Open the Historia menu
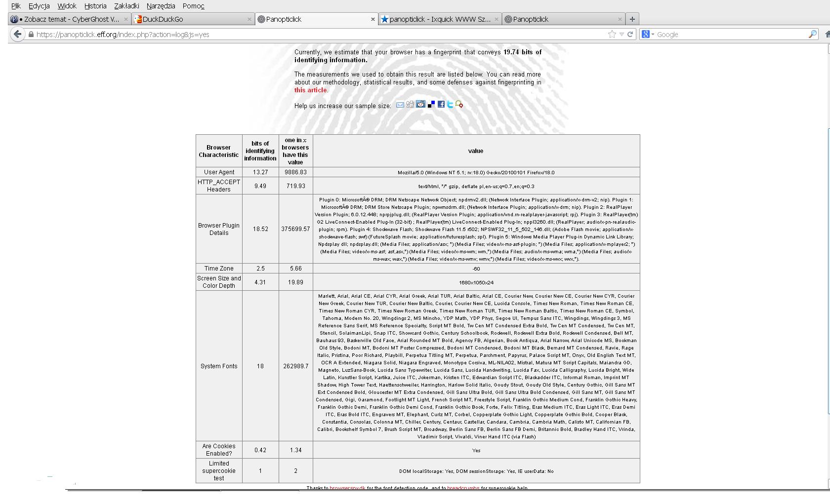The height and width of the screenshot is (504, 830). 95,6
